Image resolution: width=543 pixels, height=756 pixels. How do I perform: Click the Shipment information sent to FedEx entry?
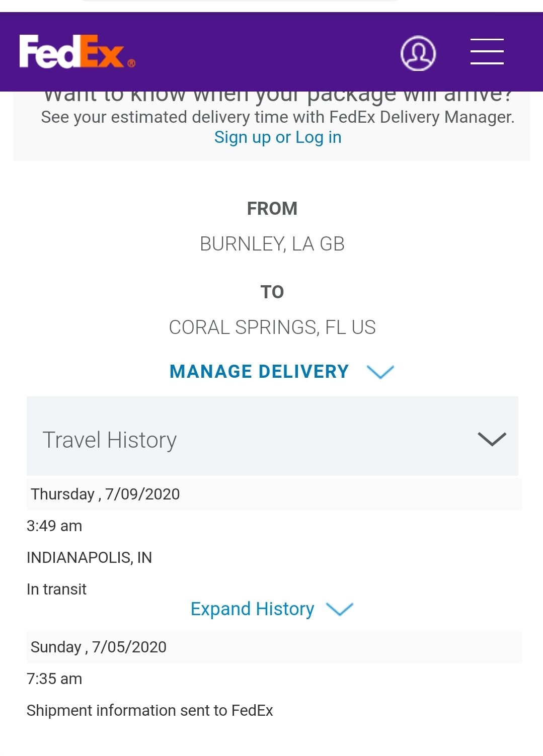pos(149,710)
